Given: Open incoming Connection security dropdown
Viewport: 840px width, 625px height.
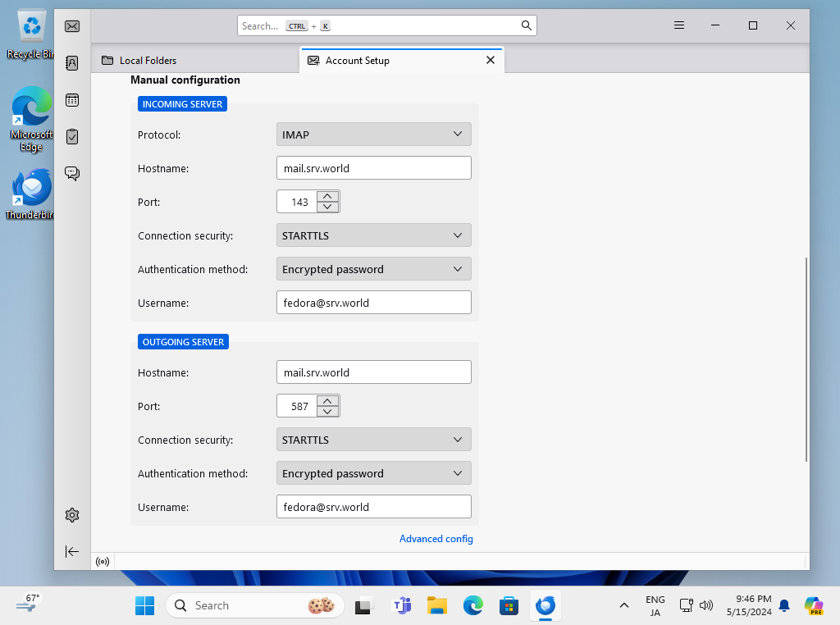Looking at the screenshot, I should [x=374, y=235].
